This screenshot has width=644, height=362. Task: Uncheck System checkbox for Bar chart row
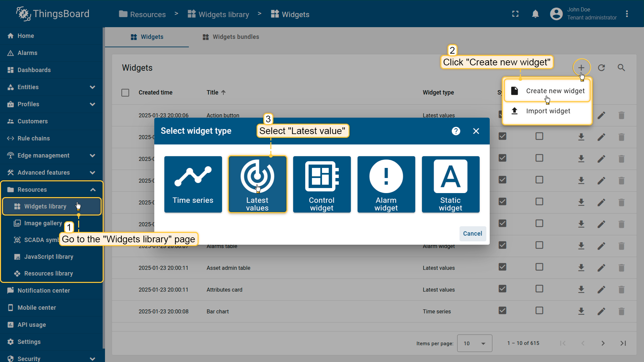pyautogui.click(x=502, y=311)
